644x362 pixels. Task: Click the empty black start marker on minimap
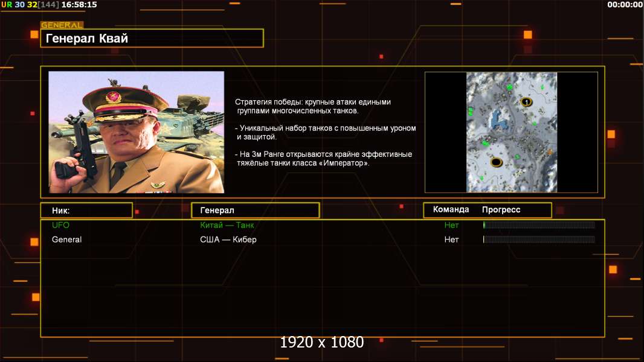tap(496, 162)
